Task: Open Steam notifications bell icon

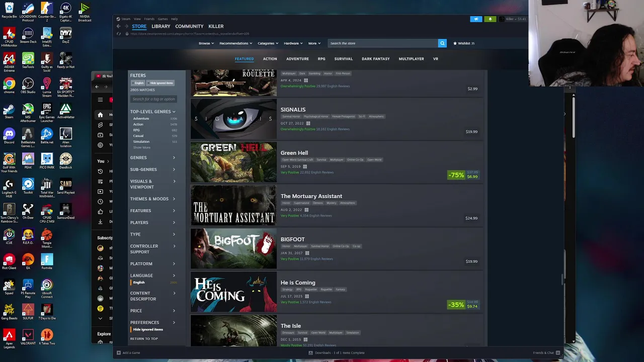Action: tap(490, 19)
